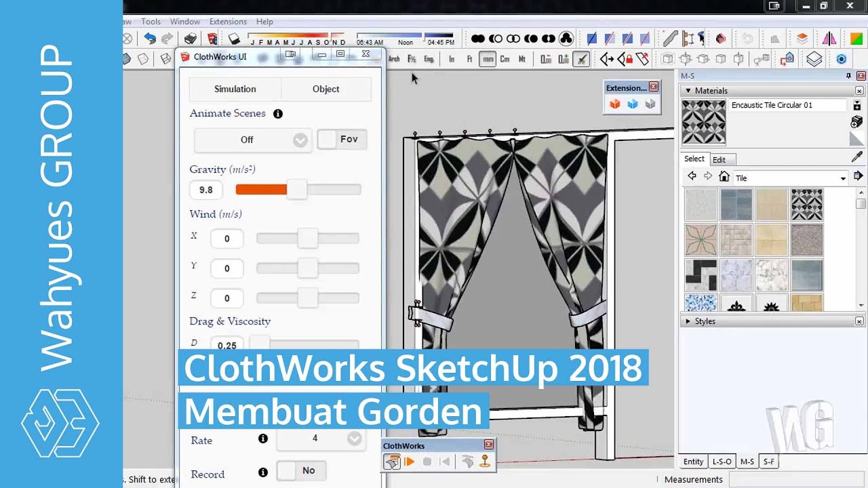Click the first black double-circle solid tool
Image resolution: width=868 pixels, height=488 pixels.
478,39
